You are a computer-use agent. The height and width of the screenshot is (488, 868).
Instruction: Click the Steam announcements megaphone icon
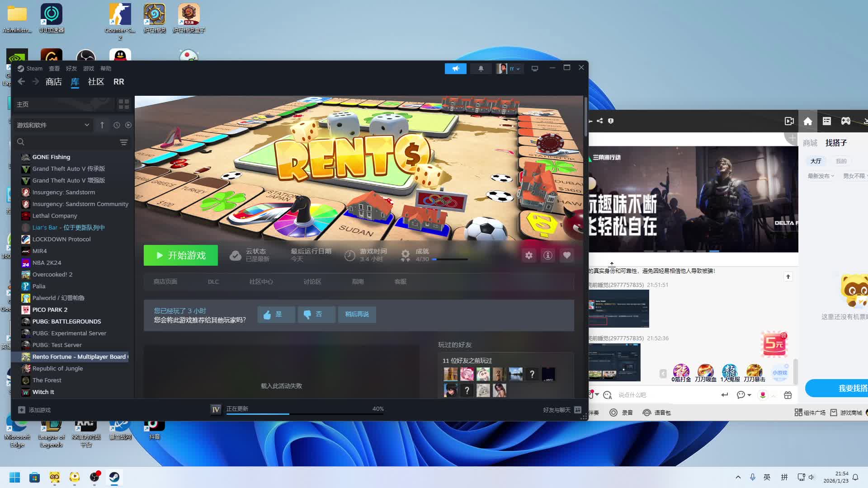pyautogui.click(x=455, y=69)
